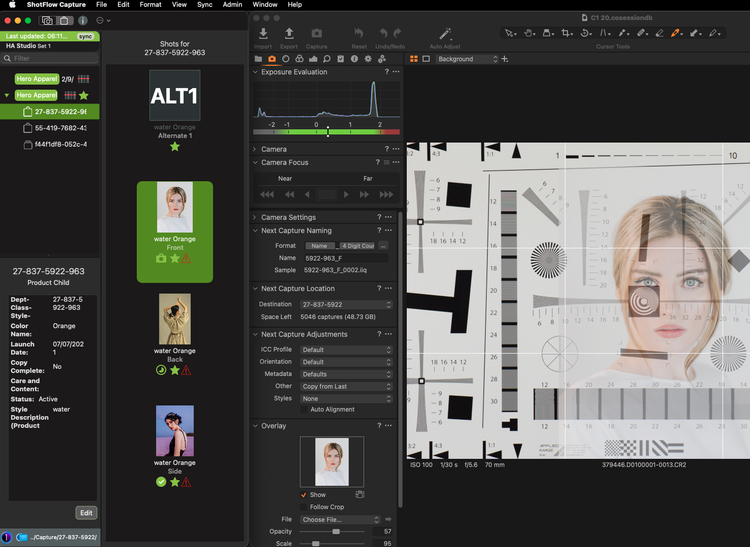
Task: Open the Library folder tool tab
Action: tap(258, 59)
